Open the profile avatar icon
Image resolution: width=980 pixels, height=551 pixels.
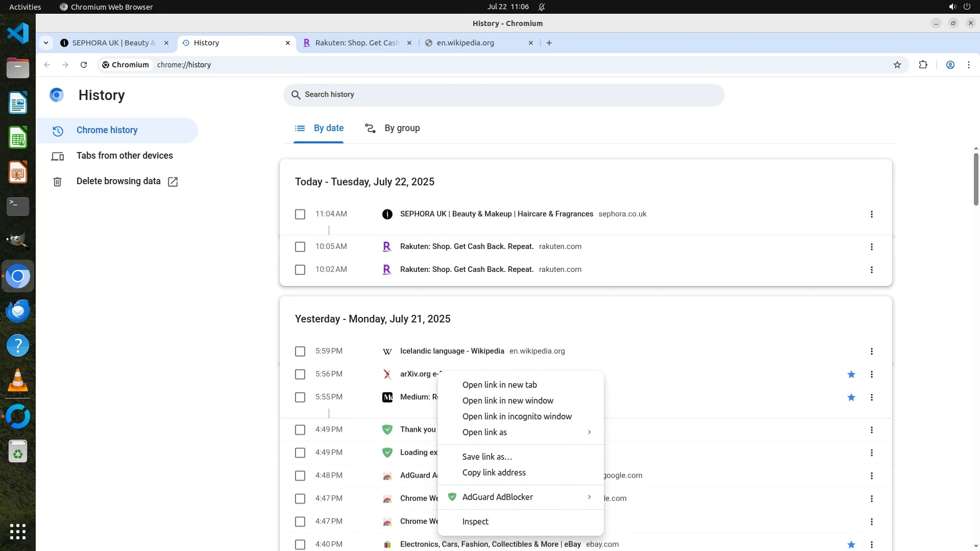point(950,65)
